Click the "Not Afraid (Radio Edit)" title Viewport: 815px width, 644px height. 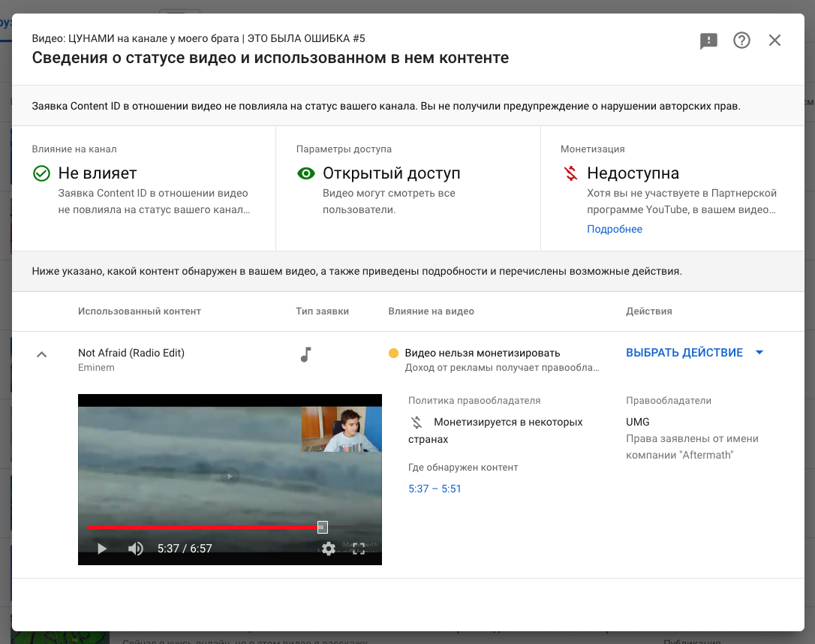pyautogui.click(x=131, y=353)
